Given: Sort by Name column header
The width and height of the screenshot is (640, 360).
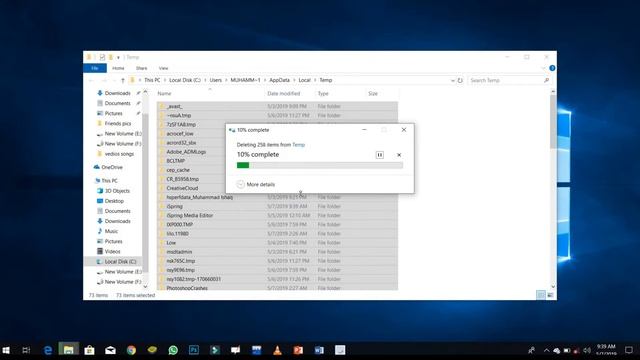Looking at the screenshot, I should point(164,93).
